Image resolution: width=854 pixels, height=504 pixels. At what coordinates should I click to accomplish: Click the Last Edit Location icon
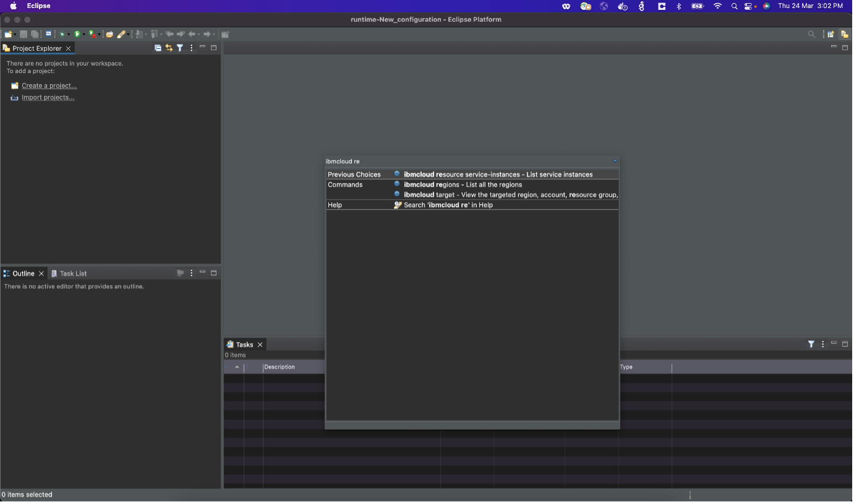(169, 34)
